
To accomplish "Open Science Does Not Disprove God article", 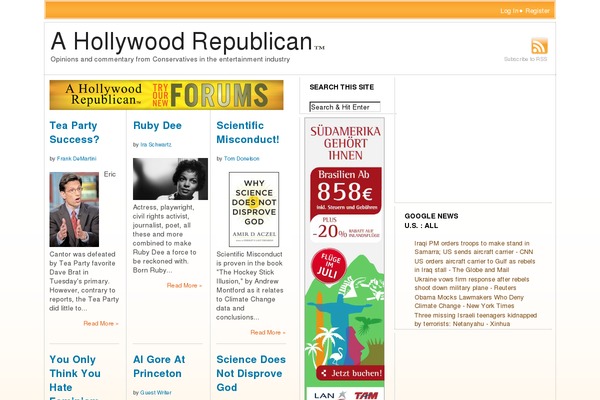I will [251, 373].
